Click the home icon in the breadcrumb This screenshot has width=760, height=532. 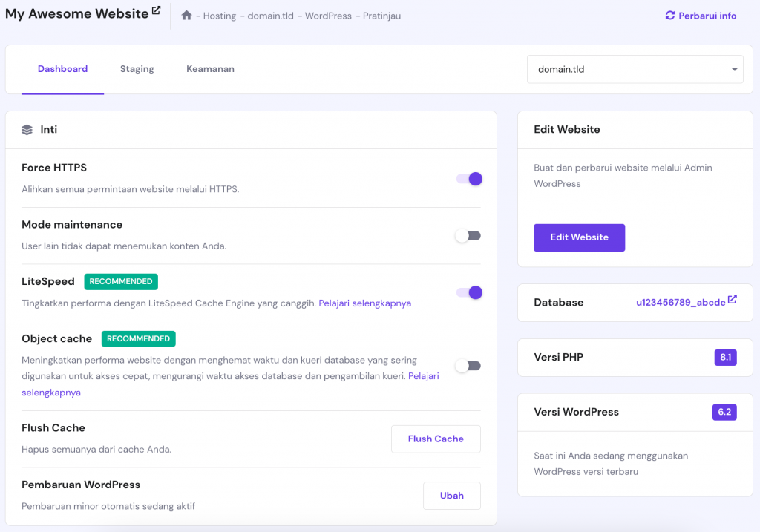tap(186, 15)
